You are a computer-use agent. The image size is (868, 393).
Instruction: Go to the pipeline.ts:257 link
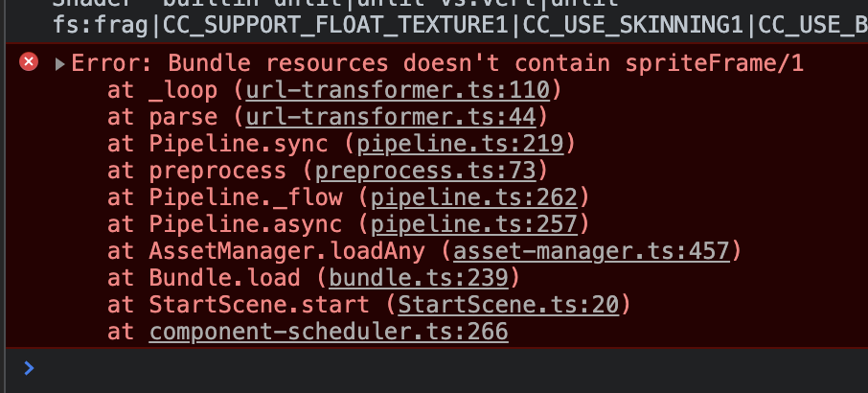tap(473, 225)
